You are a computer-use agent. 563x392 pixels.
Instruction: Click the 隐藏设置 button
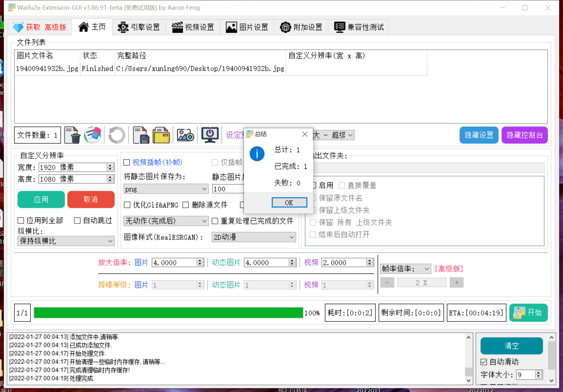(x=479, y=135)
